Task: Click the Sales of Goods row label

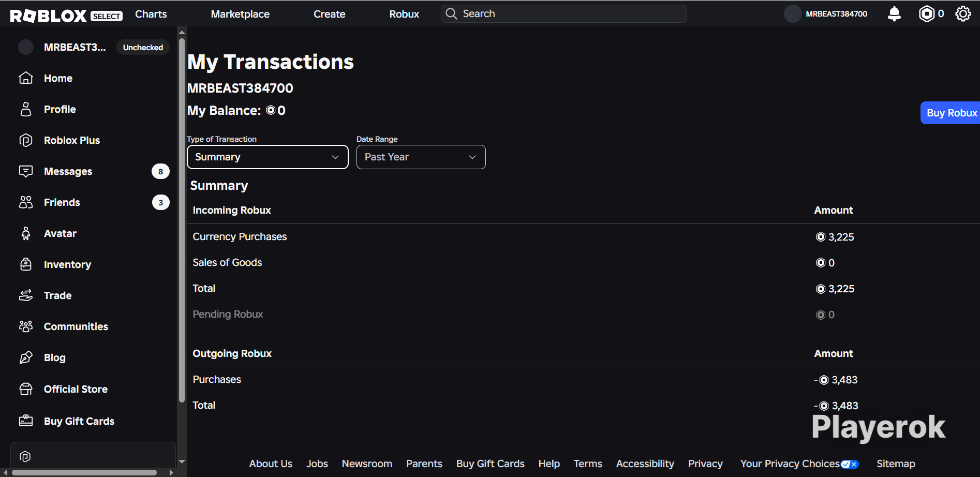Action: pos(227,262)
